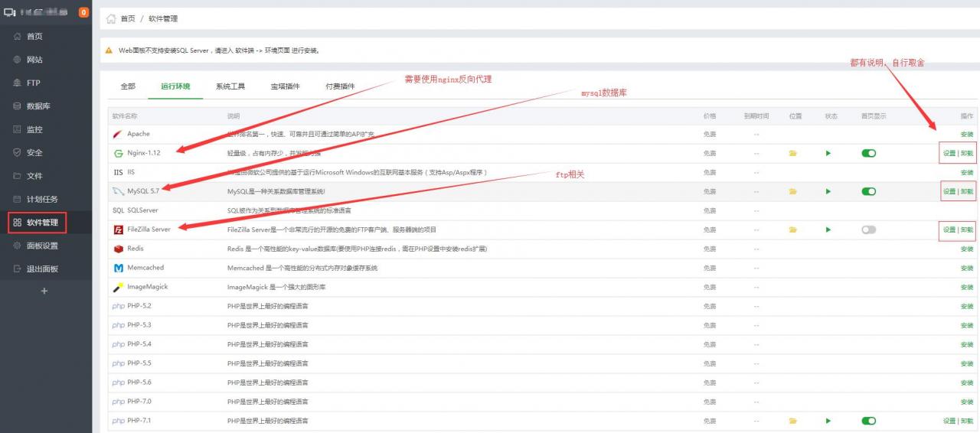Click 安装 for IIS

[x=967, y=172]
